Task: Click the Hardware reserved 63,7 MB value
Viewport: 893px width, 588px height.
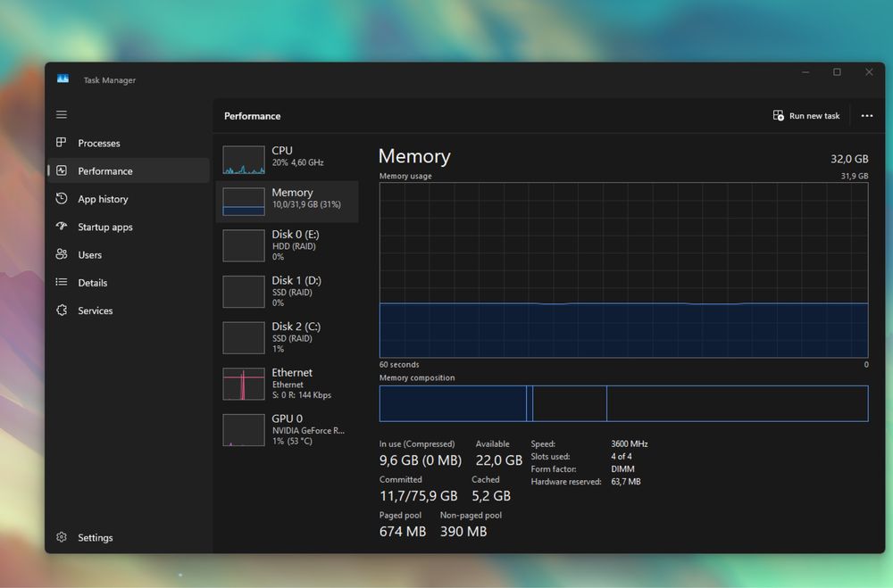Action: 626,482
